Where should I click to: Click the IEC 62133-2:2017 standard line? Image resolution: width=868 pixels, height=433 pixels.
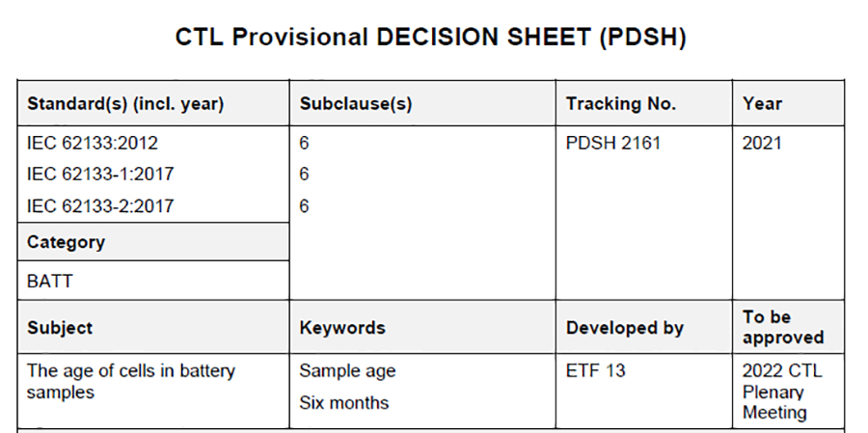pos(100,205)
